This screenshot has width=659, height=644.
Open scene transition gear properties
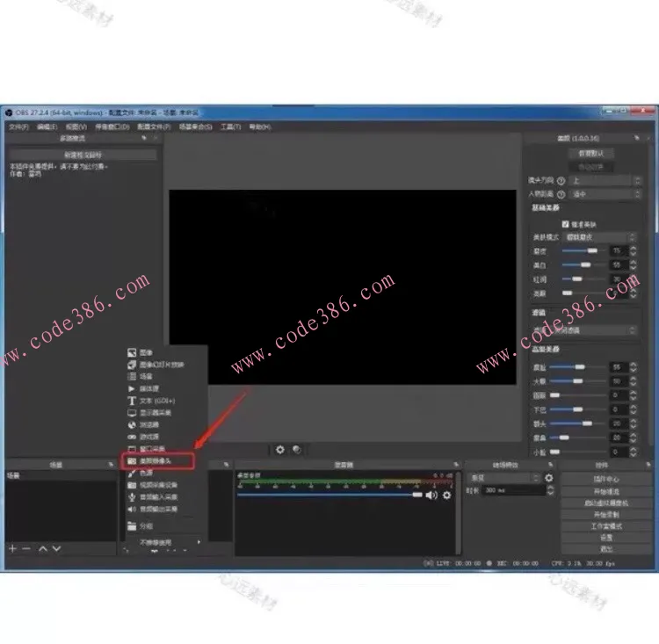point(549,478)
